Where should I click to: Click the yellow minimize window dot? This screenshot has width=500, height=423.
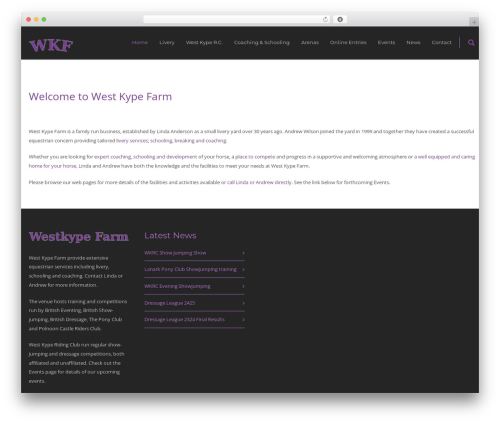(36, 19)
